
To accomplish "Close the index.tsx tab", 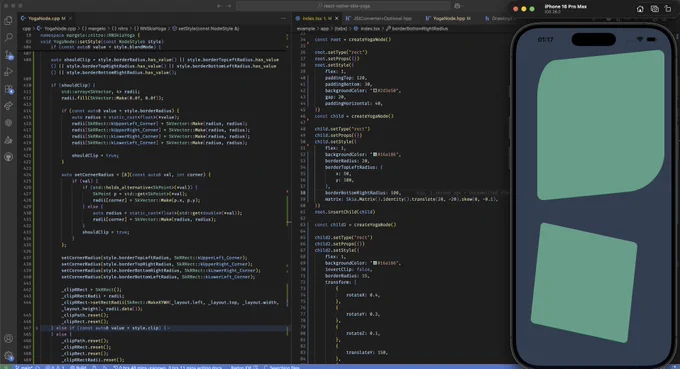I will click(337, 18).
